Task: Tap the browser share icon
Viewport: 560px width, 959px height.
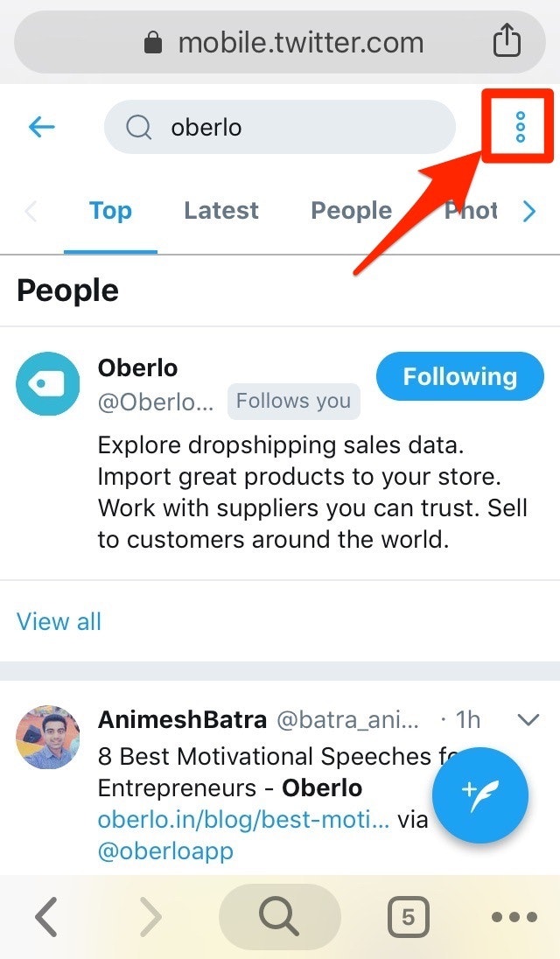Action: (x=507, y=41)
